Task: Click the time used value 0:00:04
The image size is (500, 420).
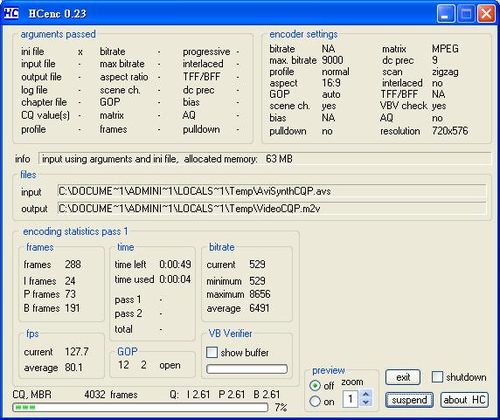Action: (x=175, y=279)
